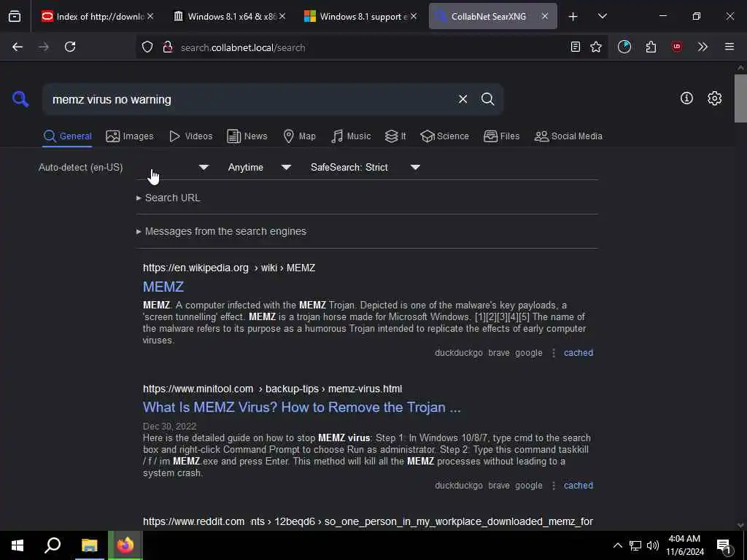Go back to the previous page
This screenshot has width=747, height=560.
coord(18,47)
